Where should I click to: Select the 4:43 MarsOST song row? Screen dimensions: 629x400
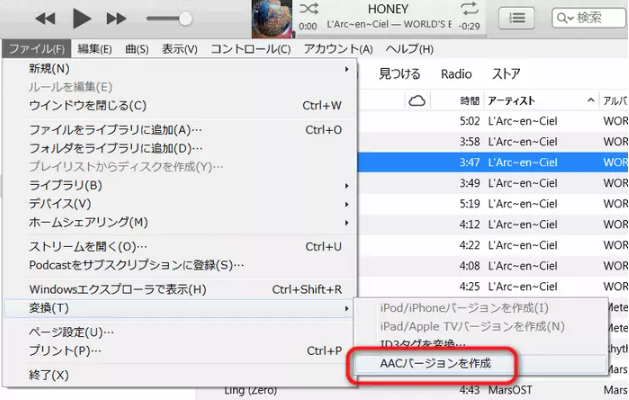pyautogui.click(x=413, y=390)
